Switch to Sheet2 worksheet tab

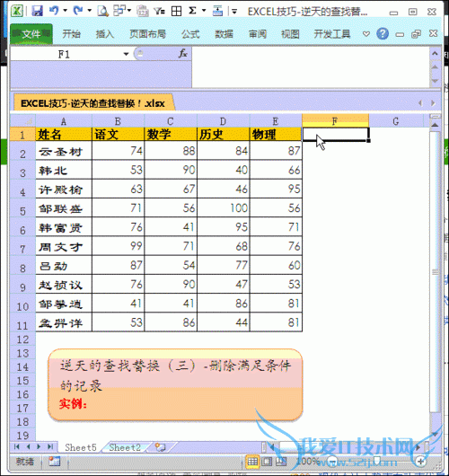[125, 447]
